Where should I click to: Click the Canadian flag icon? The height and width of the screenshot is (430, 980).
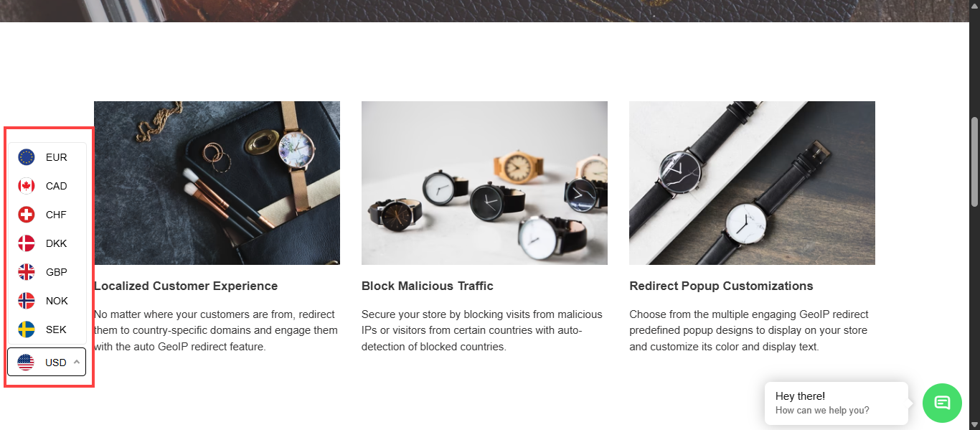pyautogui.click(x=27, y=186)
